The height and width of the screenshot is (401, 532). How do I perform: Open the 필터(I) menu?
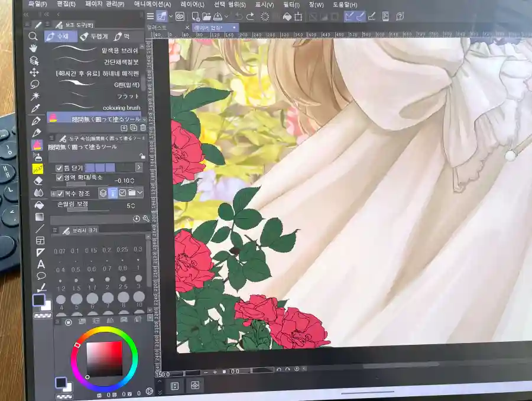[x=291, y=5]
